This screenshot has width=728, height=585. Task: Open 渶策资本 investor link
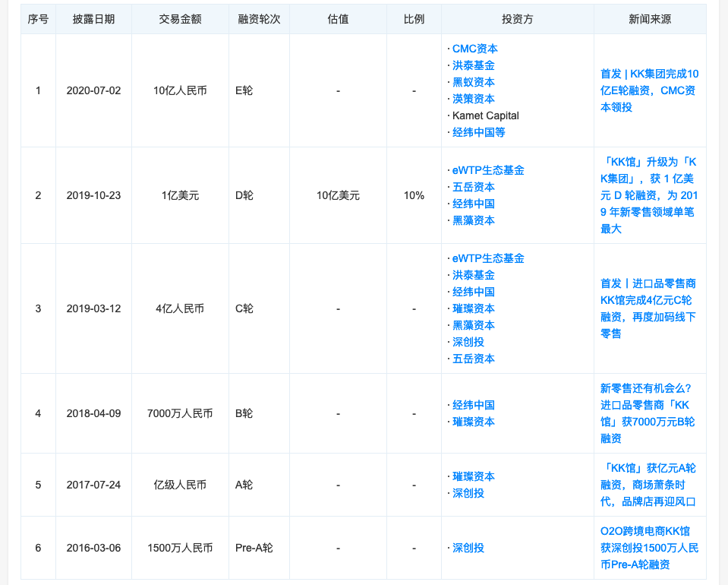[x=473, y=99]
